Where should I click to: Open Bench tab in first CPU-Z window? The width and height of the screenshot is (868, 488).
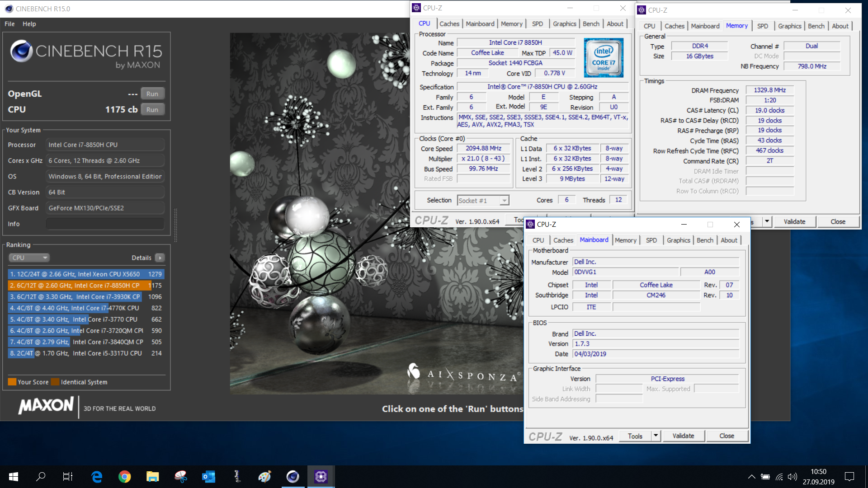pos(591,24)
